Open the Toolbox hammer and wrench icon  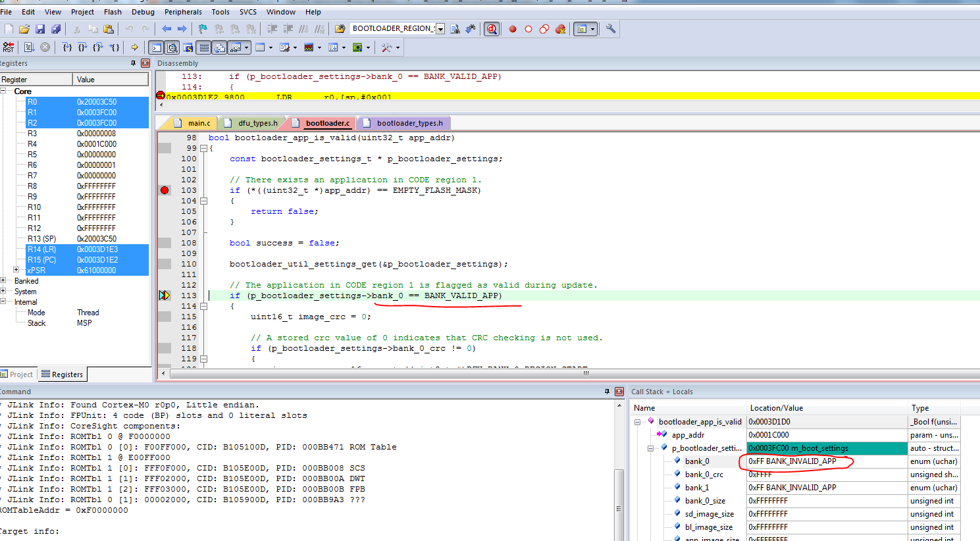click(x=386, y=47)
